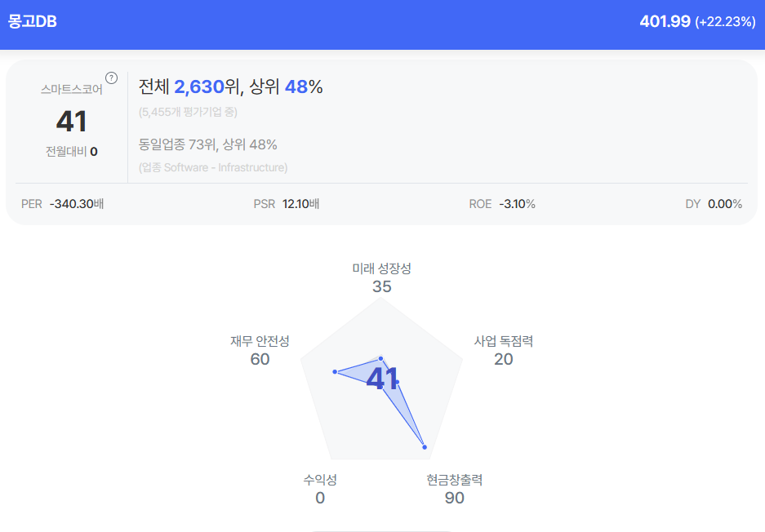This screenshot has height=532, width=765.
Task: Click the Smart Score help question-mark icon
Action: [112, 78]
